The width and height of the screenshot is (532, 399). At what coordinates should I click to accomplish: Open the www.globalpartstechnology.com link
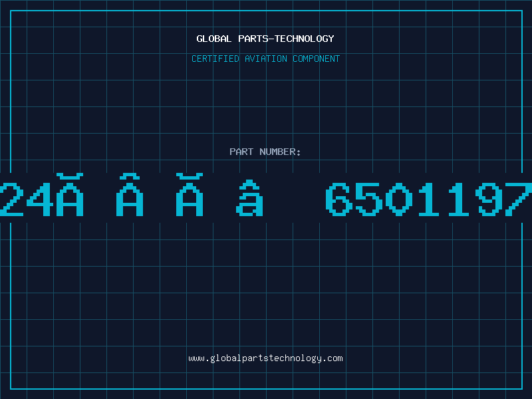tap(265, 358)
